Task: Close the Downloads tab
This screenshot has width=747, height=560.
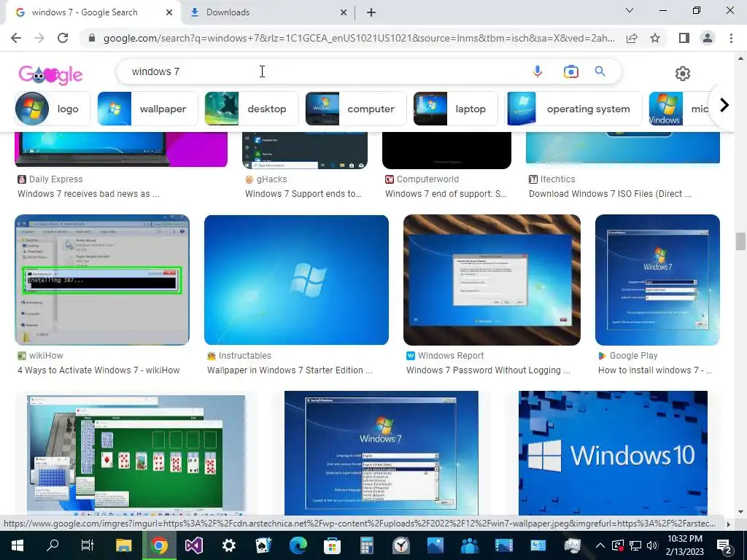Action: (343, 12)
